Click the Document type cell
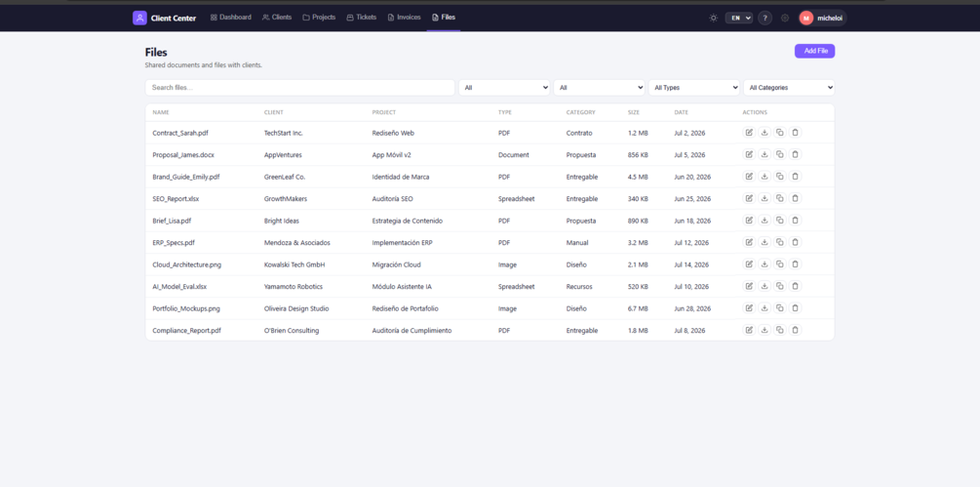This screenshot has height=487, width=980. [514, 155]
